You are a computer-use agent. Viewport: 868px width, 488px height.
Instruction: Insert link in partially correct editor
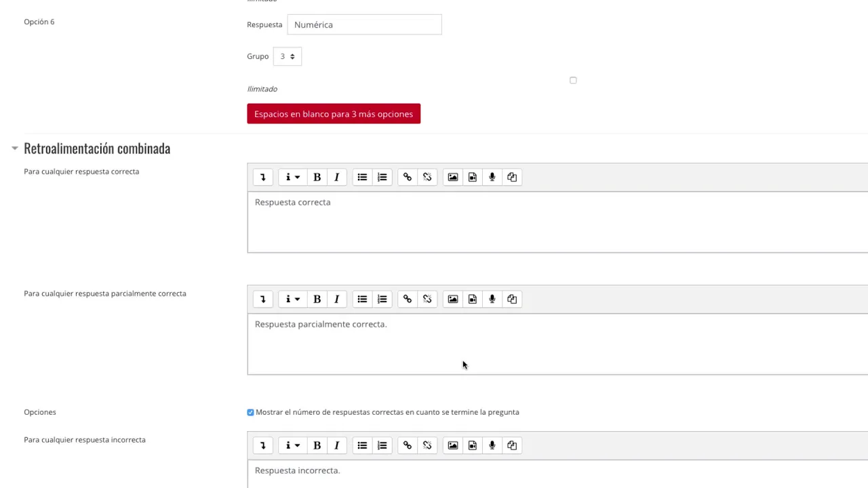[x=407, y=299]
